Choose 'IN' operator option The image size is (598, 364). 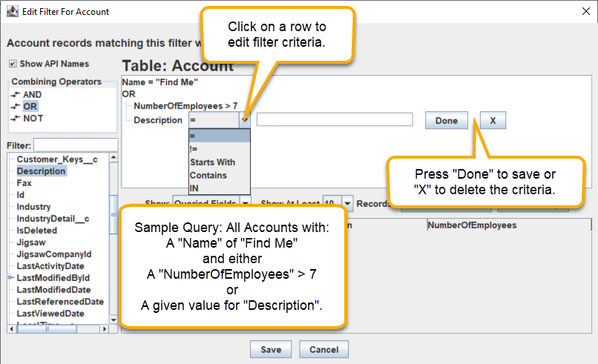tap(220, 188)
